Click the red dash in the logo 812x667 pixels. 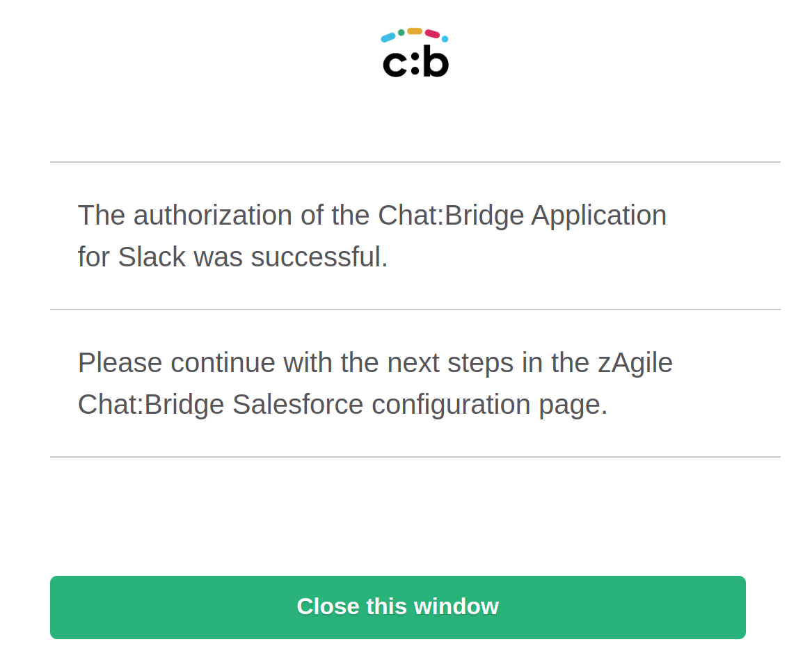pyautogui.click(x=432, y=33)
